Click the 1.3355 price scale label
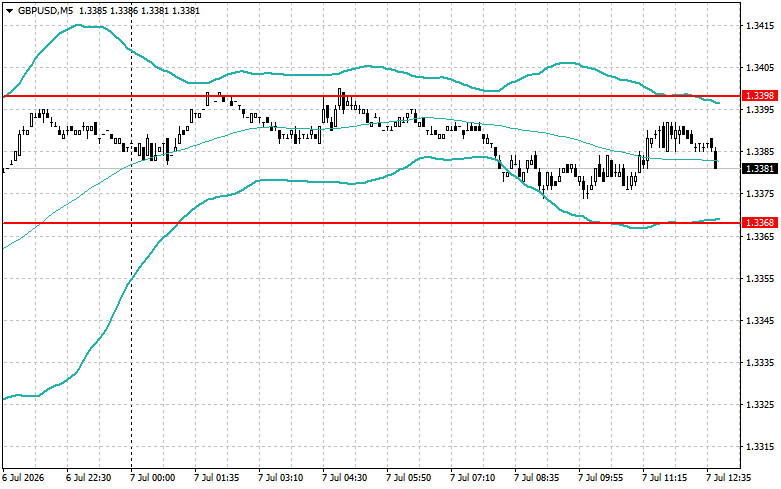Viewport: 781px width, 489px height. point(760,278)
